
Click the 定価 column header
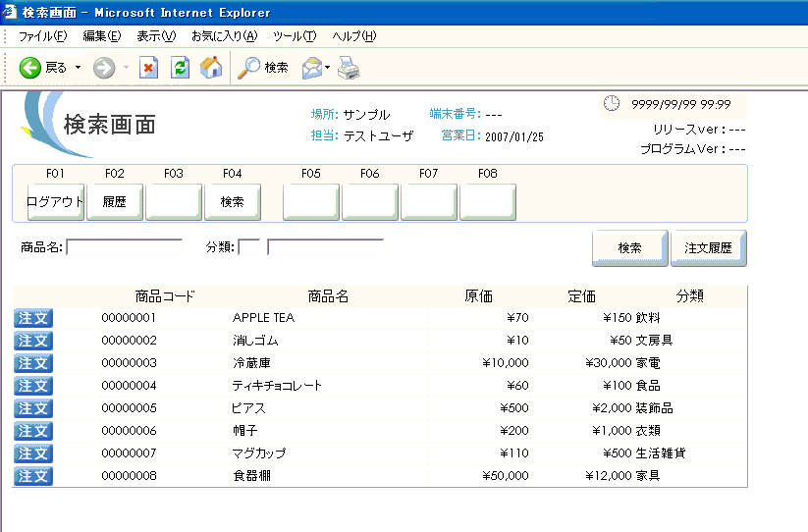pos(582,296)
